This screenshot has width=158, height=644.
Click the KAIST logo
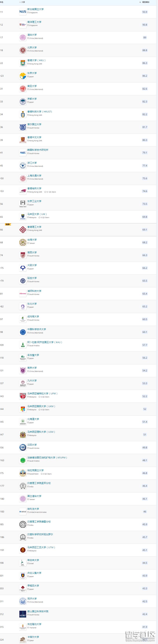[23, 152]
